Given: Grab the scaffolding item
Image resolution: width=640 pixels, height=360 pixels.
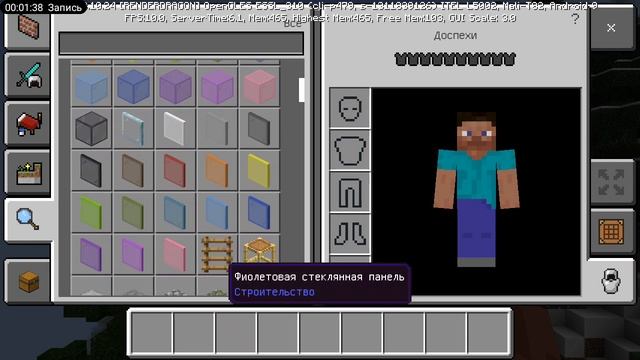Looking at the screenshot, I should click(x=260, y=250).
